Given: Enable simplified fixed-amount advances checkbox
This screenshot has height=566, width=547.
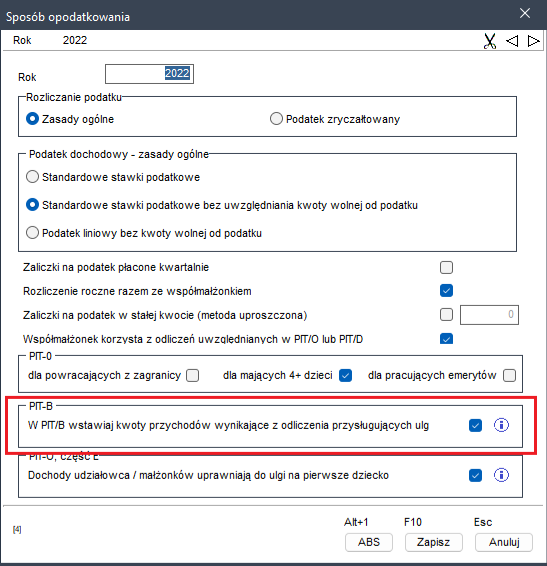Looking at the screenshot, I should (x=446, y=314).
